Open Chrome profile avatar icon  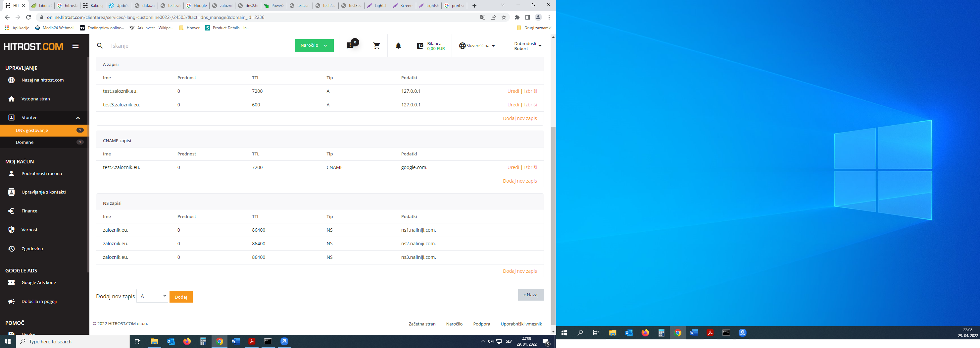538,17
